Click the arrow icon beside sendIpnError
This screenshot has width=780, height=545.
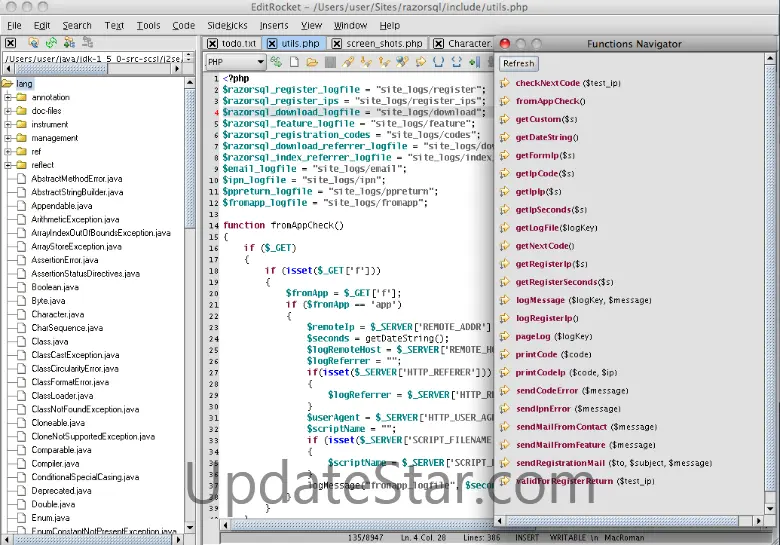505,409
